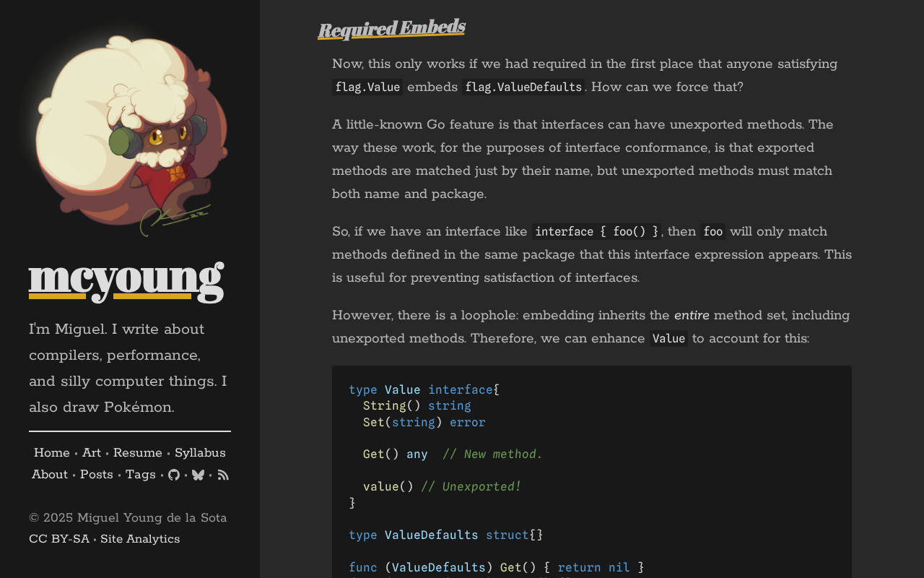924x578 pixels.
Task: Go to the About page
Action: [x=48, y=474]
